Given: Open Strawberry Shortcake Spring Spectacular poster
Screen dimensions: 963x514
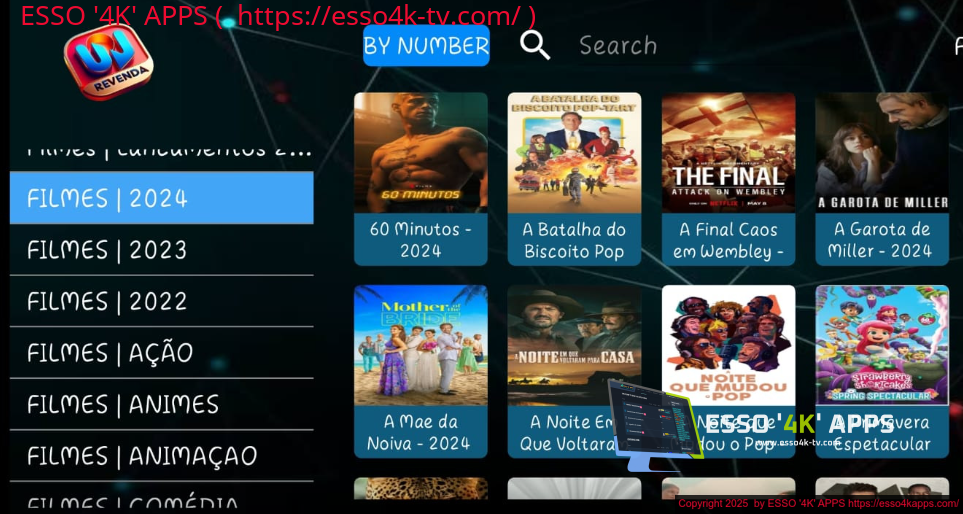Looking at the screenshot, I should [882, 345].
